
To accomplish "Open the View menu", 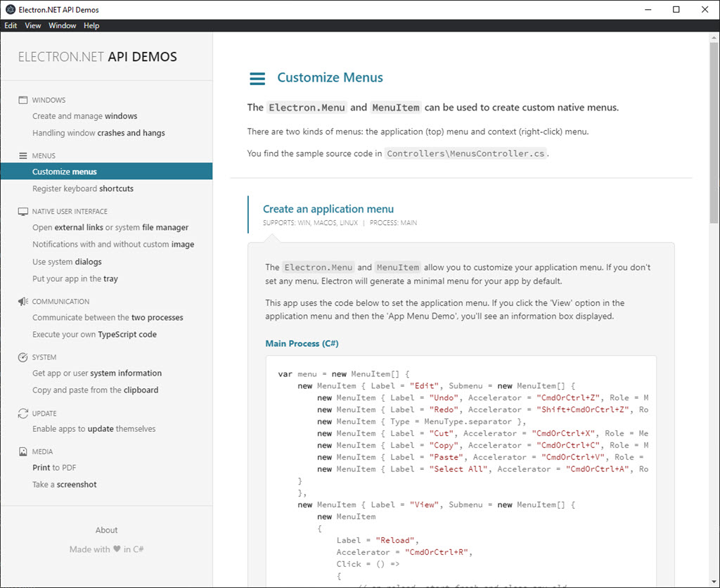I will point(32,25).
